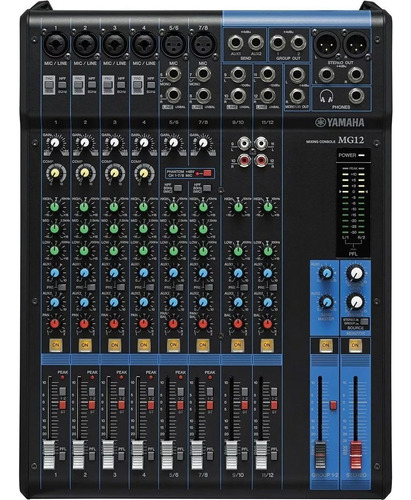Click the PHONES output jack
The image size is (411, 500).
pos(356,96)
